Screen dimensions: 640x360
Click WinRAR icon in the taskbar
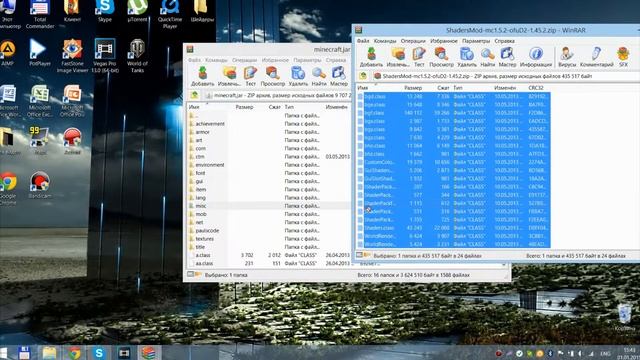click(149, 353)
